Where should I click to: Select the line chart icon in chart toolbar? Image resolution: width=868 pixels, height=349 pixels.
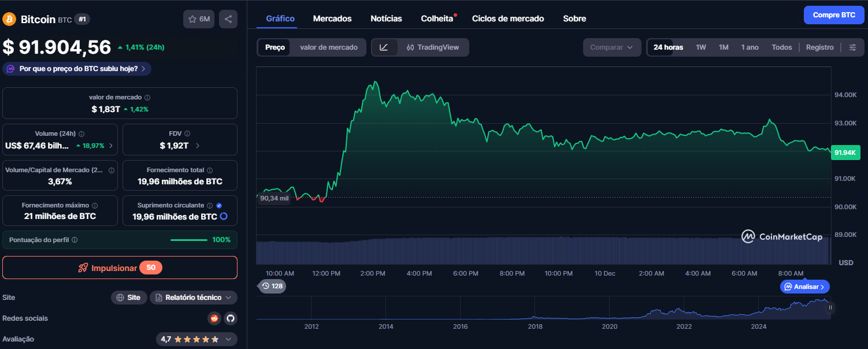pyautogui.click(x=384, y=47)
